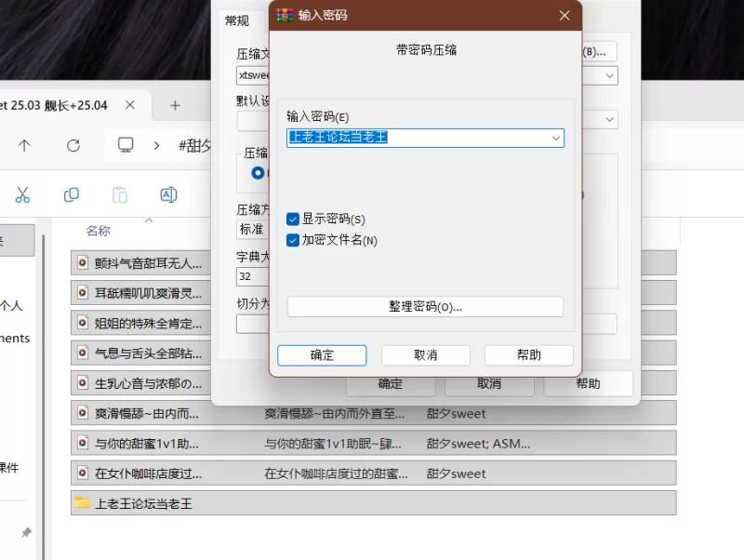The image size is (744, 560).
Task: Expand the password input dropdown arrow
Action: [556, 138]
